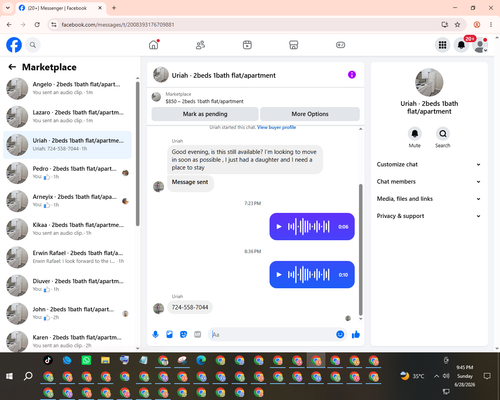Open View buyer profile link

click(x=276, y=127)
